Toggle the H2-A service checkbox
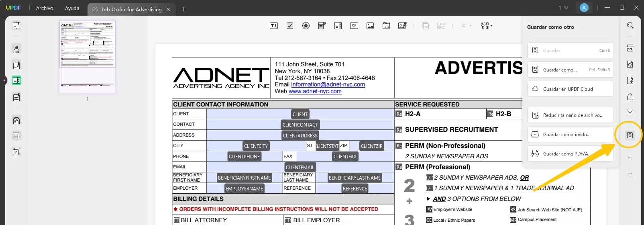The image size is (644, 225). coord(399,114)
